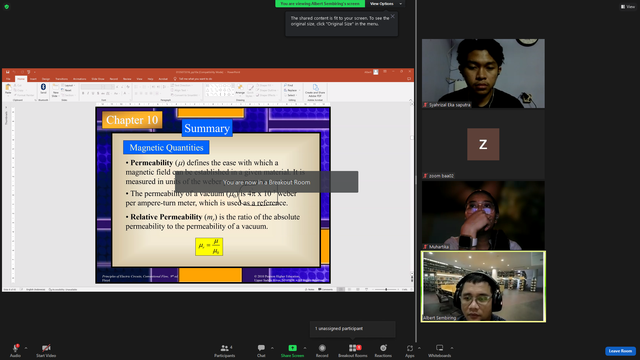Expand chat options caret beside Chat
The width and height of the screenshot is (640, 360).
point(272,348)
